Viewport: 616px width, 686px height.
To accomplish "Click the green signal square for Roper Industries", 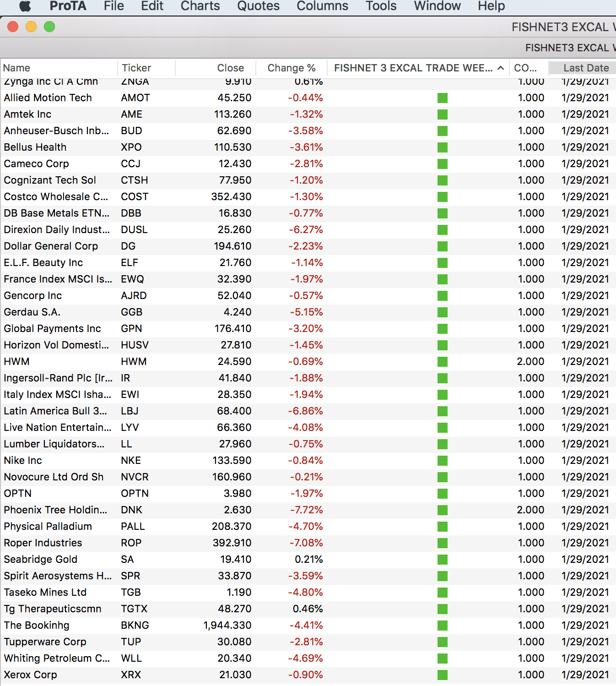I will [443, 543].
